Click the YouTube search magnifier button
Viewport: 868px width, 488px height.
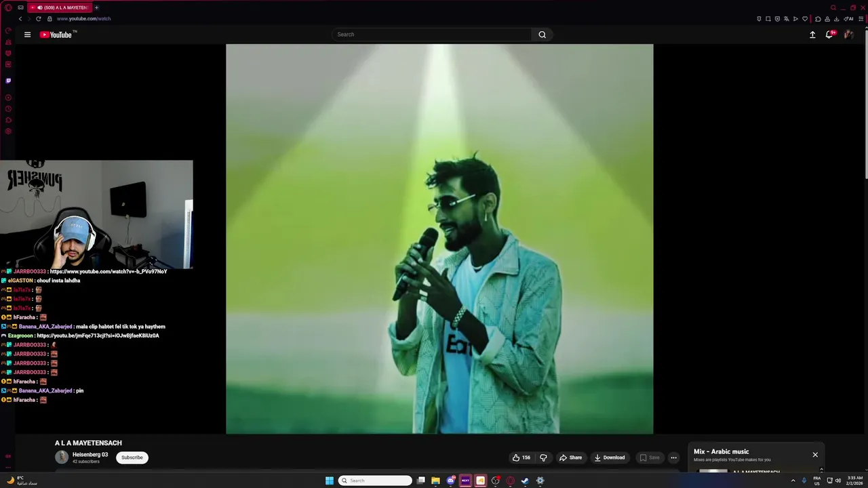tap(542, 35)
